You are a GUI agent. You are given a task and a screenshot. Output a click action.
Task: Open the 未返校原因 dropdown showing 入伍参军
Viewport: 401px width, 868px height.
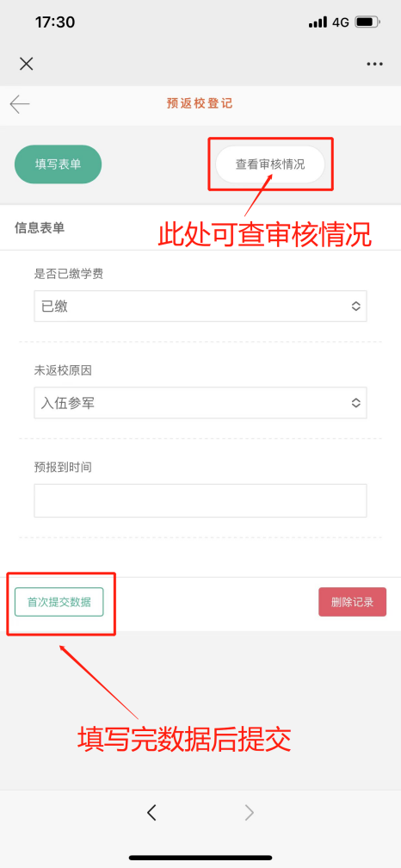pos(200,403)
